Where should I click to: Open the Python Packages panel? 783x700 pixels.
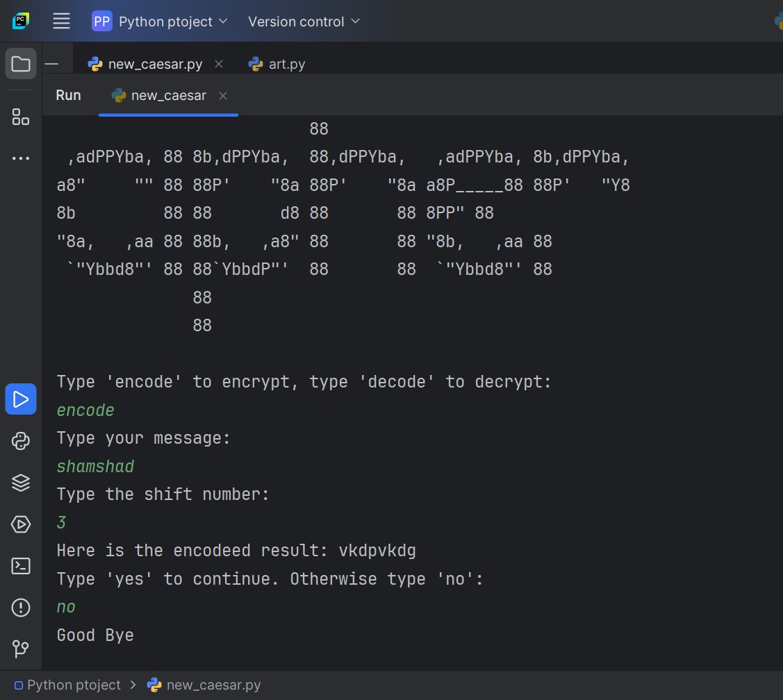[x=20, y=483]
